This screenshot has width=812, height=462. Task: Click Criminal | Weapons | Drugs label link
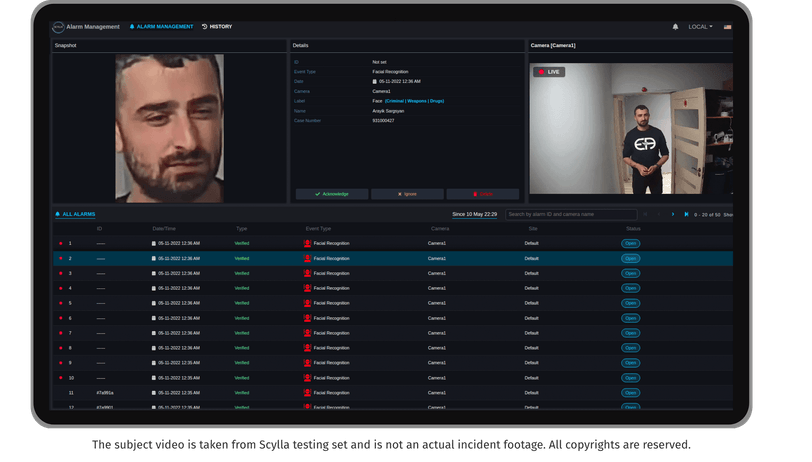point(414,101)
